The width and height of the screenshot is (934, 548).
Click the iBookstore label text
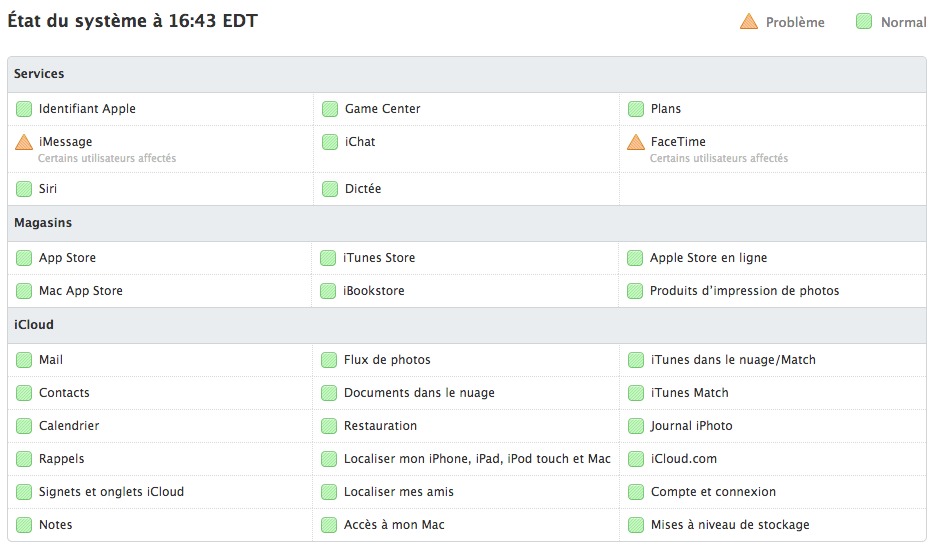(x=373, y=291)
